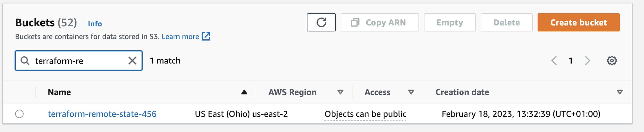Go to the previous page chevron
The height and width of the screenshot is (132, 644).
pos(554,61)
